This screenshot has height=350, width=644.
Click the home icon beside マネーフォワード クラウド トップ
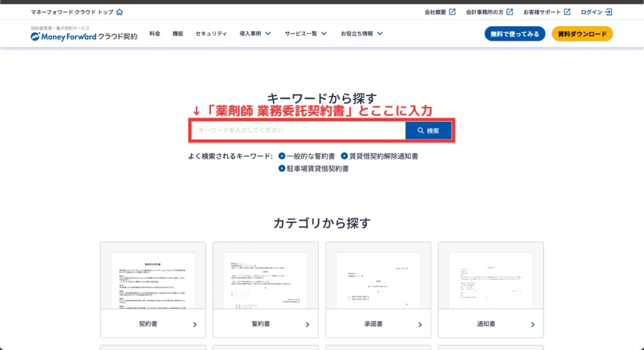tap(119, 12)
